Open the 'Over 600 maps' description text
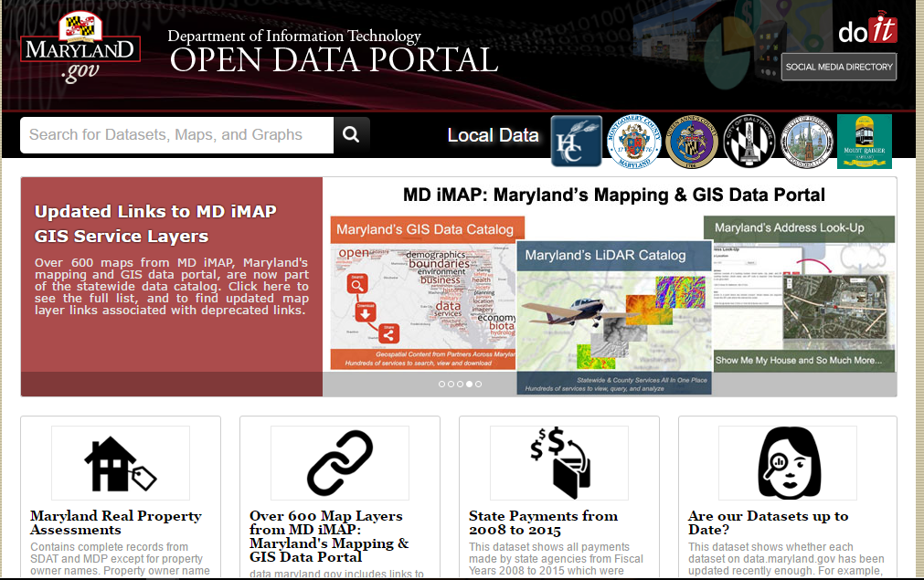Screen dimensions: 924x580 172,286
